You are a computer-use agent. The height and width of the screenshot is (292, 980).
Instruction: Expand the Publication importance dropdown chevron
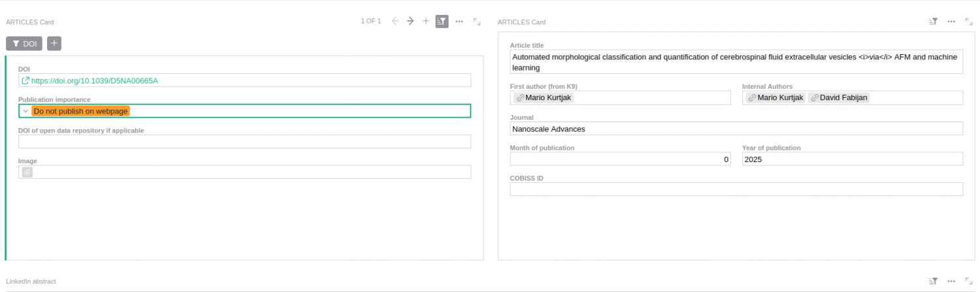25,111
